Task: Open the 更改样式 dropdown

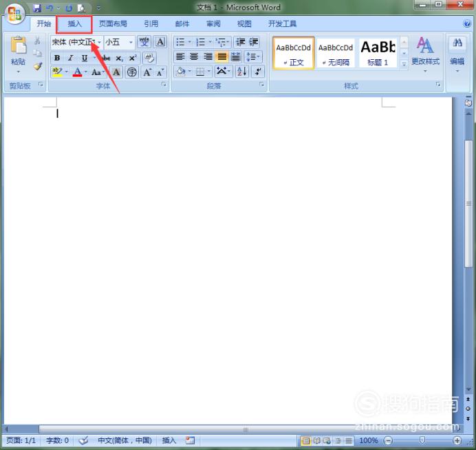Action: point(425,54)
